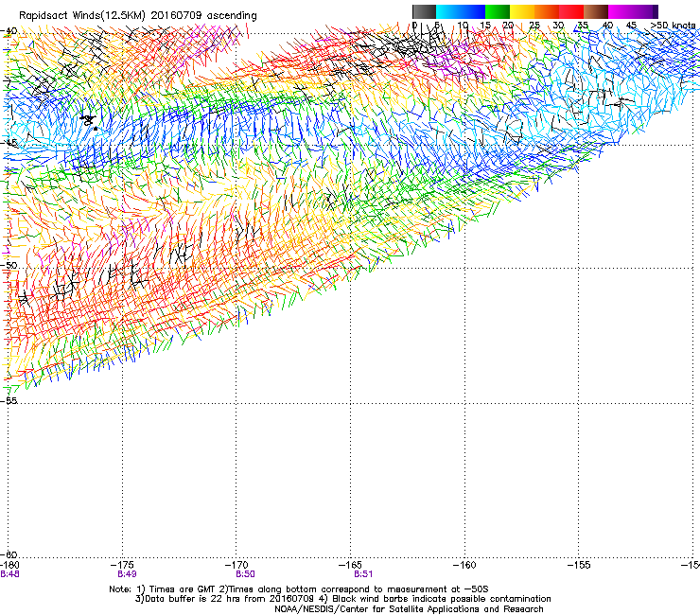Click the -175 longitude axis label

[x=123, y=566]
